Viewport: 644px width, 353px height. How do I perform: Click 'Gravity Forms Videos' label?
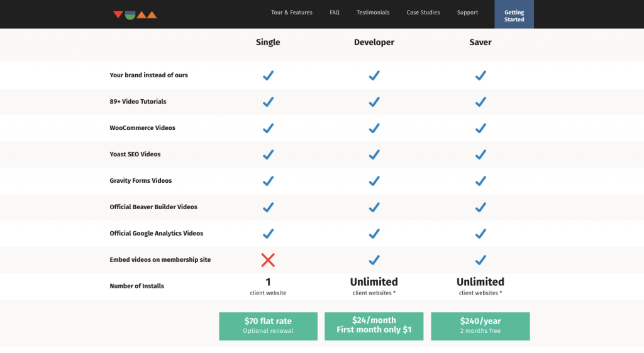140,180
